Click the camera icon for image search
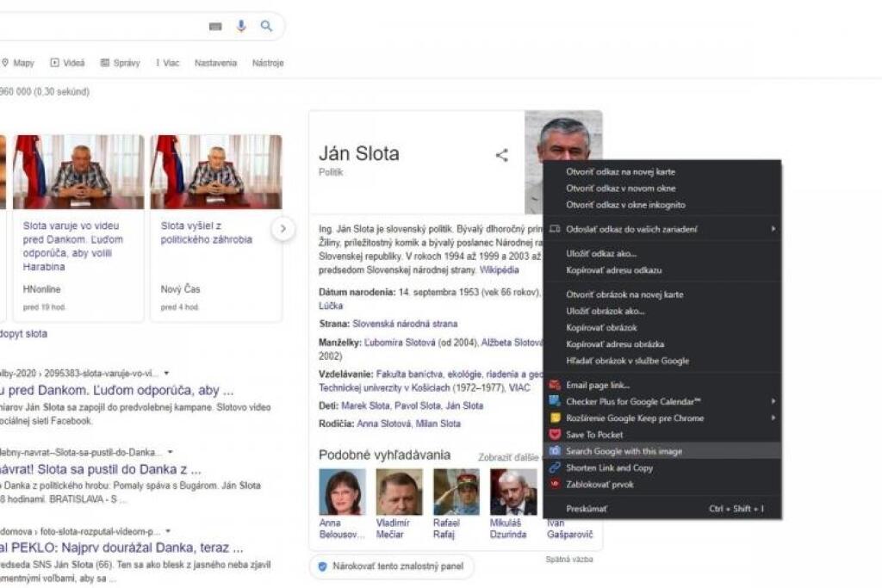Screen dimensions: 882x588 pos(555,451)
